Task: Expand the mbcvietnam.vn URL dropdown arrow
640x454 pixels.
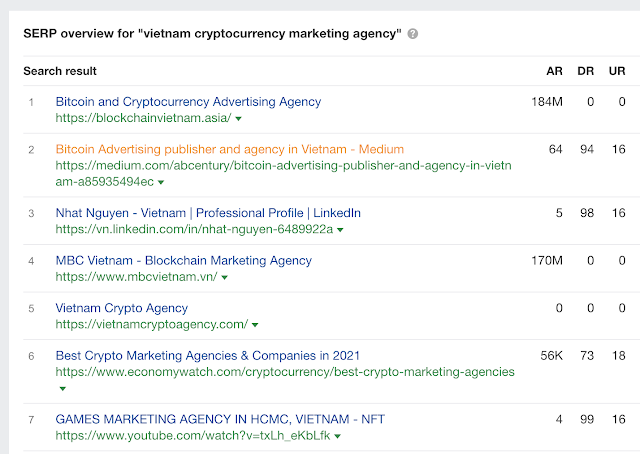Action: click(226, 277)
